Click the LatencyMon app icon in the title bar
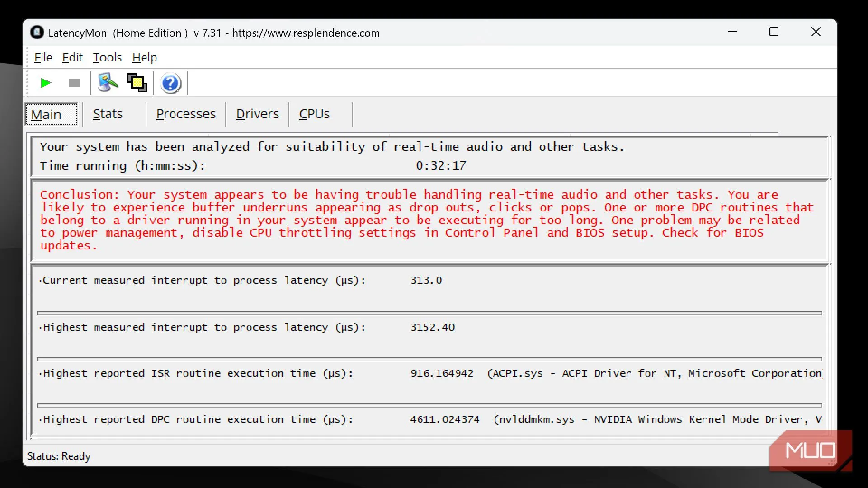This screenshot has width=868, height=488. [x=37, y=33]
